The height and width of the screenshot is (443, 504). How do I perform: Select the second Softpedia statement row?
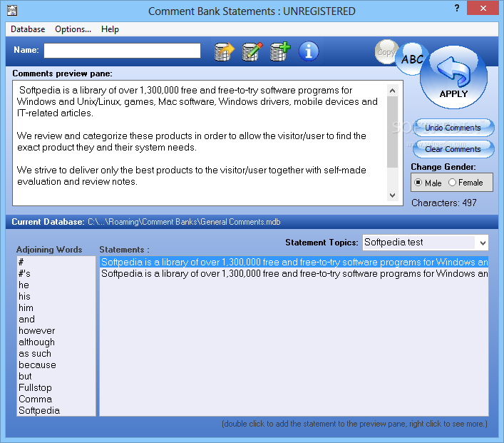click(x=294, y=273)
